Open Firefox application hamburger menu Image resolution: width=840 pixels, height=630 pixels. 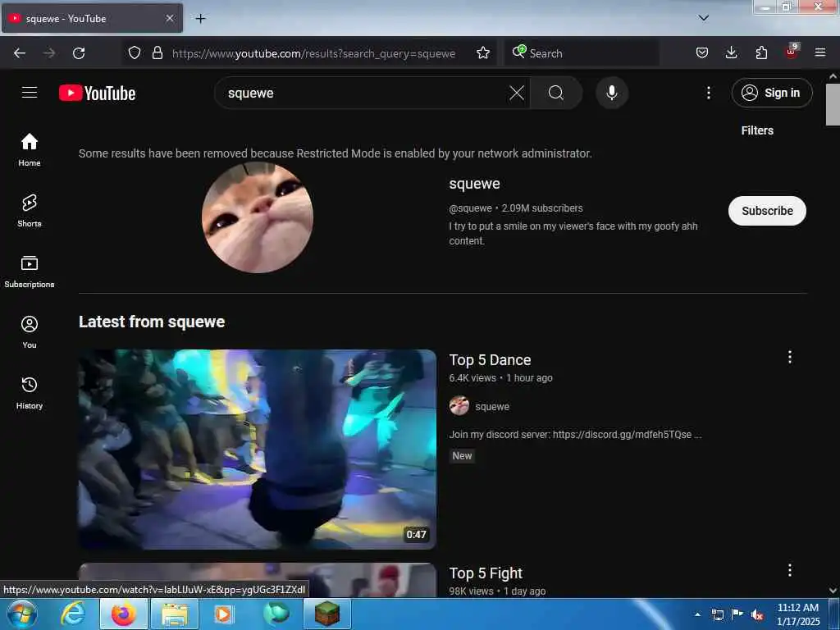(820, 52)
